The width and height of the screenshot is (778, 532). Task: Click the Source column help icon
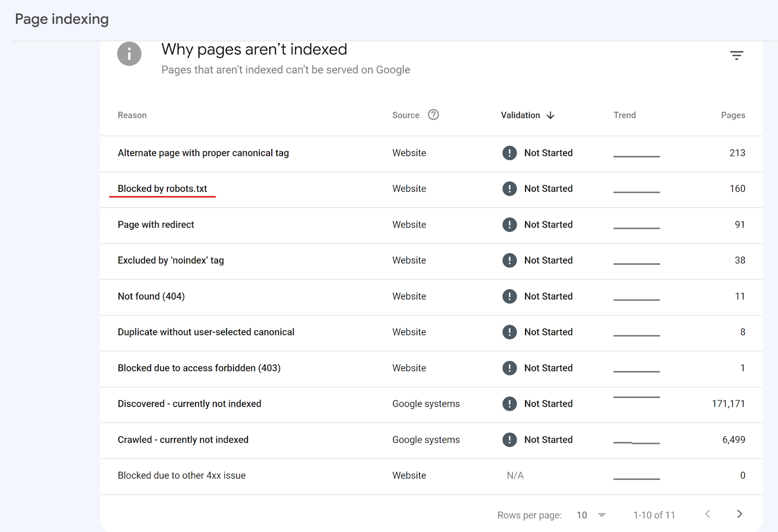pyautogui.click(x=433, y=115)
